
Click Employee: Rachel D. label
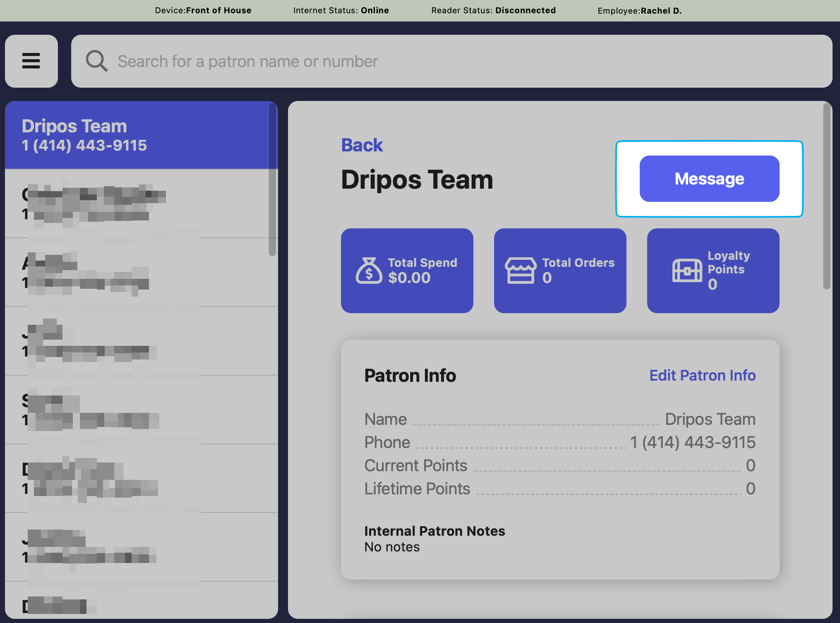click(639, 10)
